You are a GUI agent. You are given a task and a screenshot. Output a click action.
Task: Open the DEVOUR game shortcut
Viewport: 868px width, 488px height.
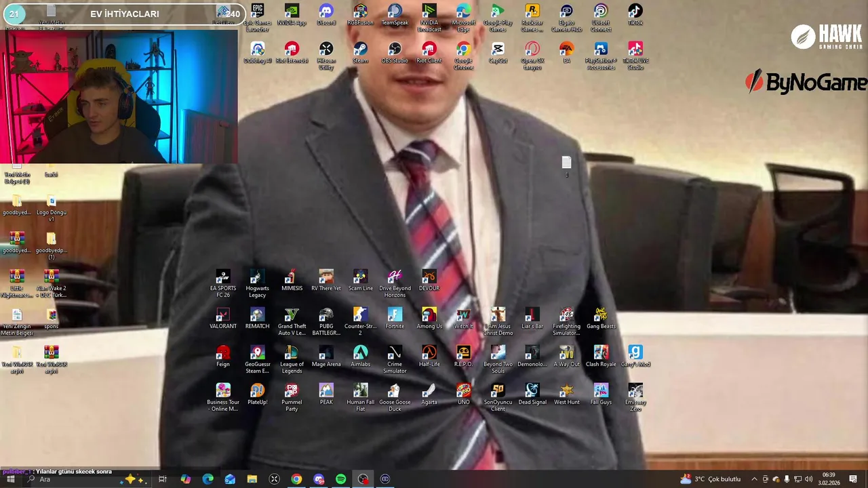pos(429,281)
